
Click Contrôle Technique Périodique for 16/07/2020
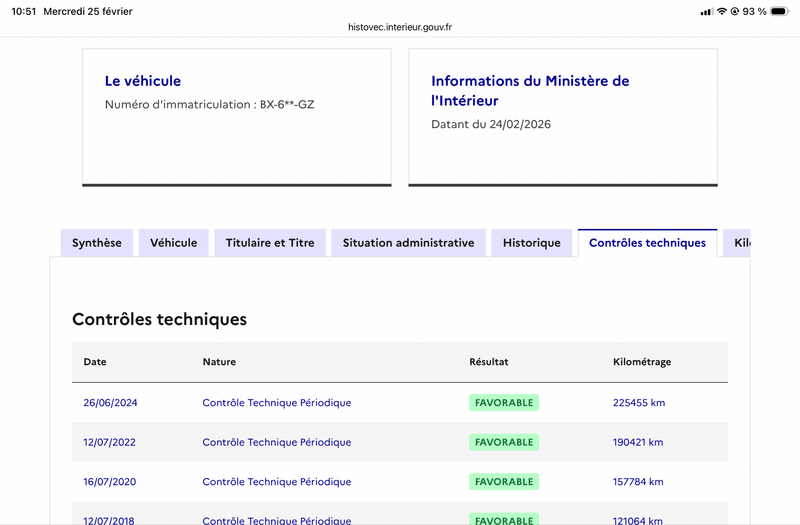pos(277,482)
